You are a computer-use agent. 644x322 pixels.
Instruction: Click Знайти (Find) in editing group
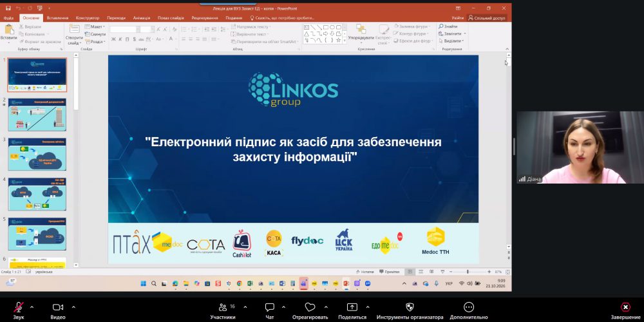click(448, 26)
